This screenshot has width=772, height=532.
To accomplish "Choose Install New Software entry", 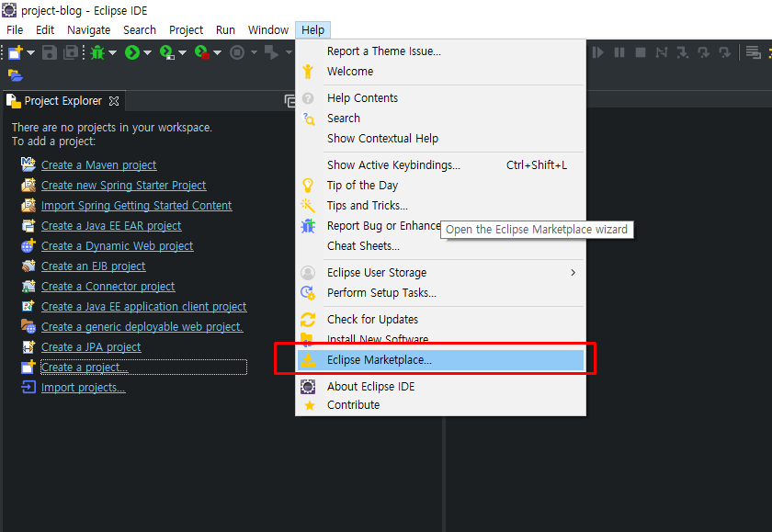I will click(x=440, y=339).
